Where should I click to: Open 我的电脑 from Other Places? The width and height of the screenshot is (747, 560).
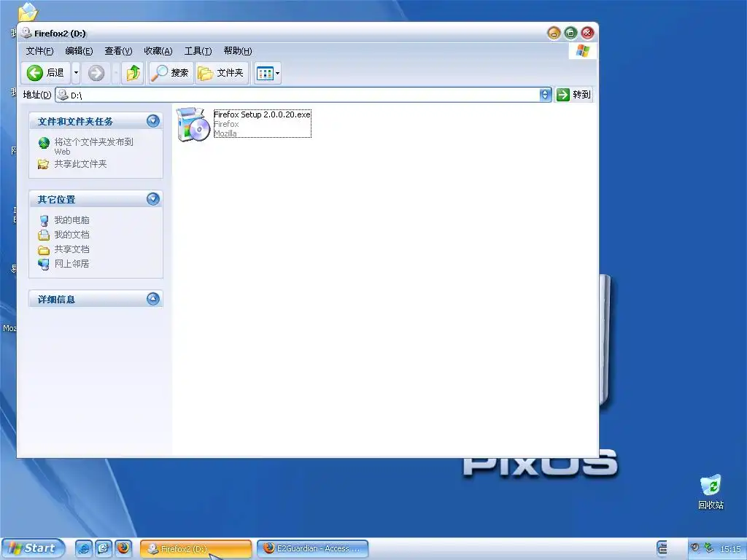point(71,220)
